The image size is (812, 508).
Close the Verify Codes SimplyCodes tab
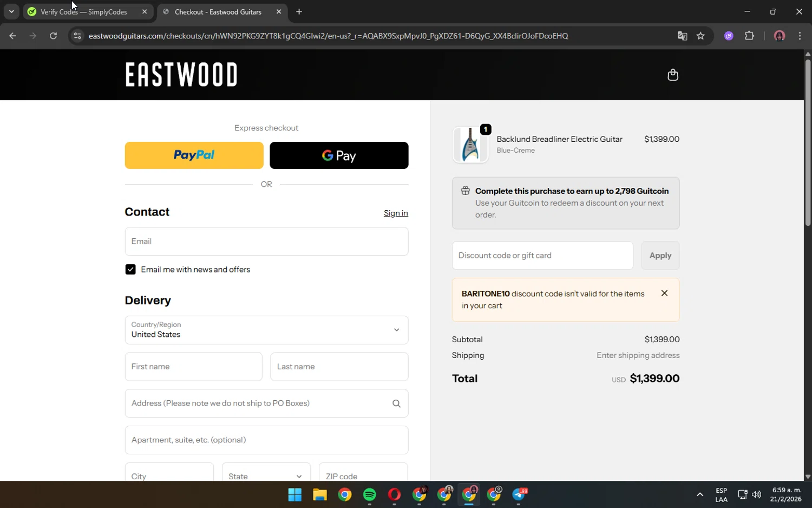point(145,11)
